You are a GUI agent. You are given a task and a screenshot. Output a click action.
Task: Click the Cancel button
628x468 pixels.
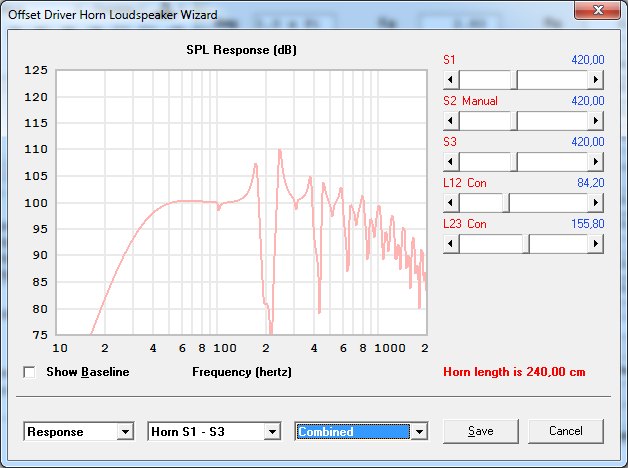(x=566, y=431)
